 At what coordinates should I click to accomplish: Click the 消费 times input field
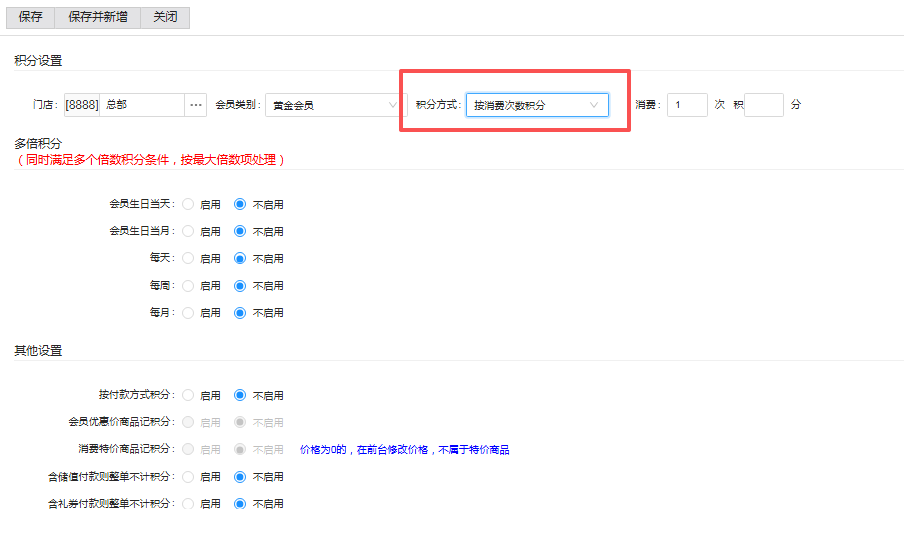pos(687,105)
